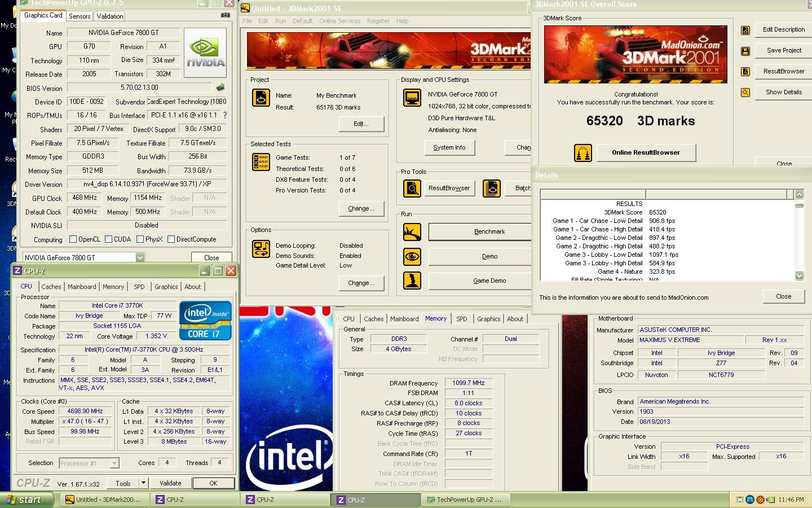Click the Online ResultBrowser icon
Image resolution: width=812 pixels, height=508 pixels.
[582, 153]
